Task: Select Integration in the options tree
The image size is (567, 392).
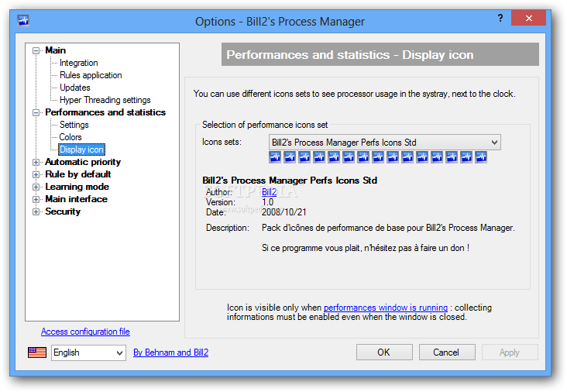Action: (79, 63)
